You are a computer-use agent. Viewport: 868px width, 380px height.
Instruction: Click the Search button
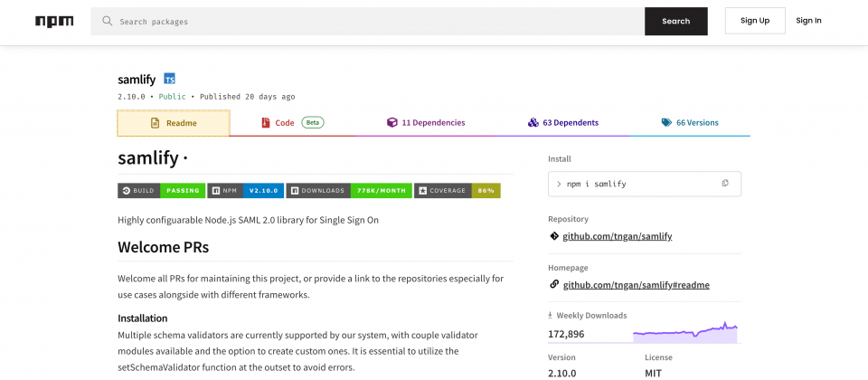(x=676, y=21)
